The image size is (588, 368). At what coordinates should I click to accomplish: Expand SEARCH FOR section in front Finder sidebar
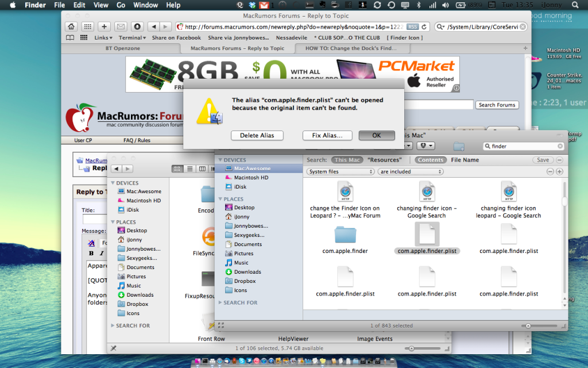(220, 302)
